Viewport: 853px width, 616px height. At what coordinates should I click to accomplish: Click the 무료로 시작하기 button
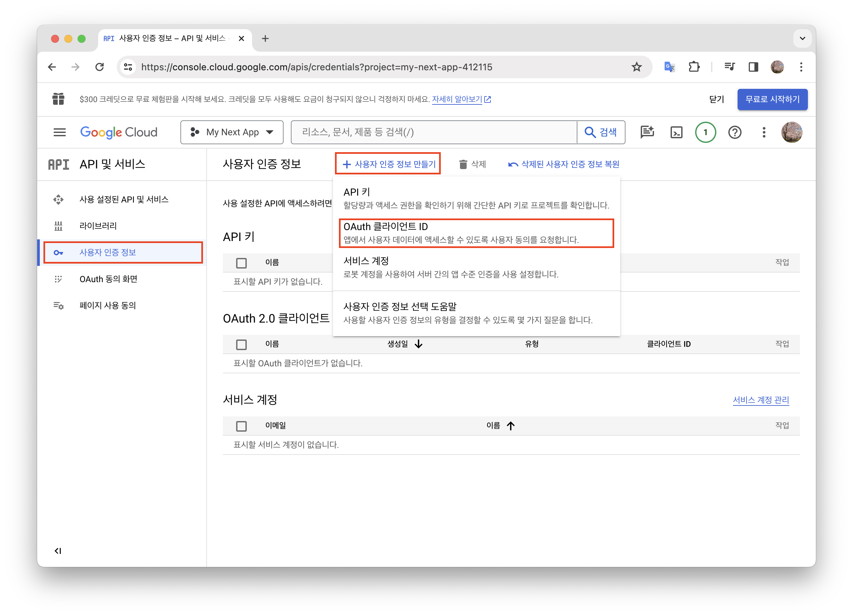click(772, 99)
